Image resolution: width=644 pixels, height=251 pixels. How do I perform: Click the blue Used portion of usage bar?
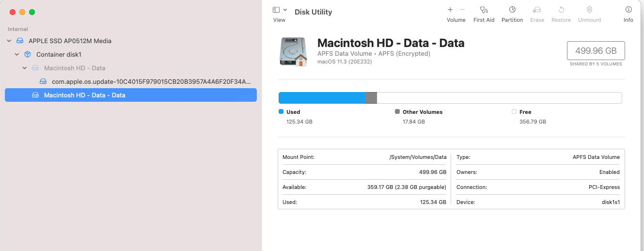tap(322, 98)
